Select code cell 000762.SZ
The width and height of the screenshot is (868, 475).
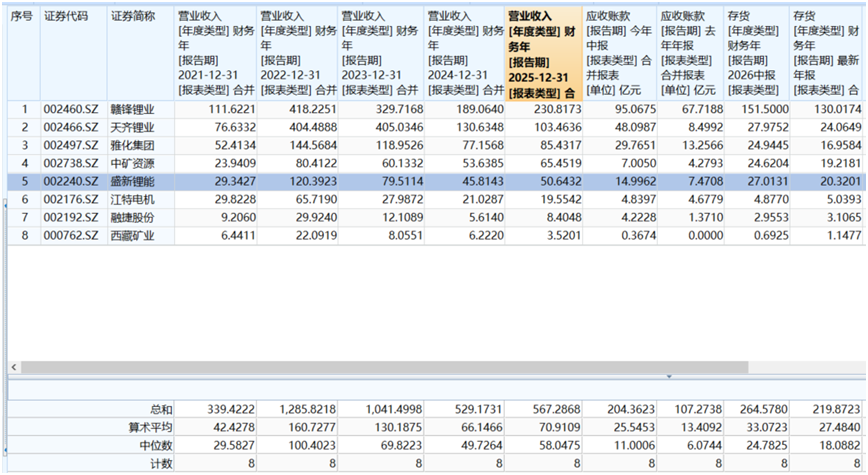(74, 235)
